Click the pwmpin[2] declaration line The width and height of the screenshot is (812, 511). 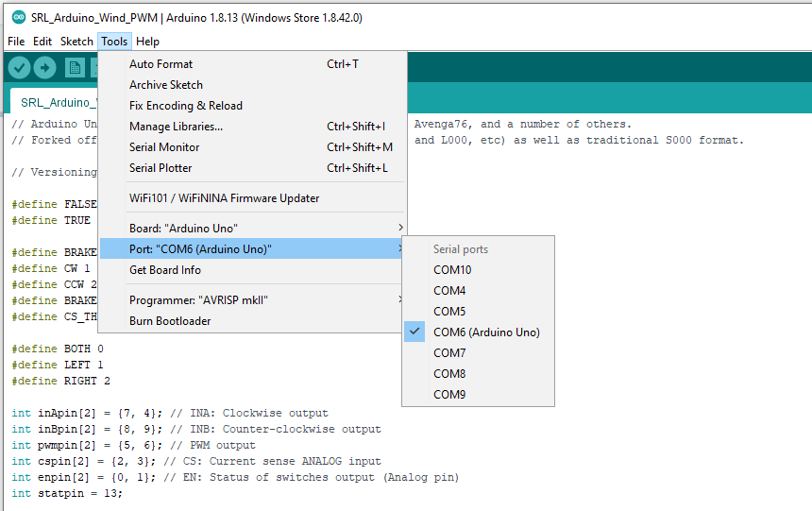(x=134, y=445)
